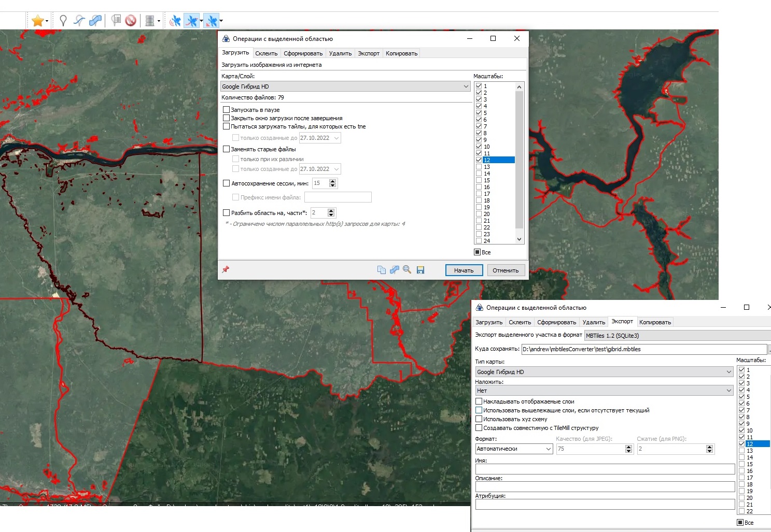Click the magnifier fit-to-selection icon
This screenshot has height=532, width=771.
(407, 270)
